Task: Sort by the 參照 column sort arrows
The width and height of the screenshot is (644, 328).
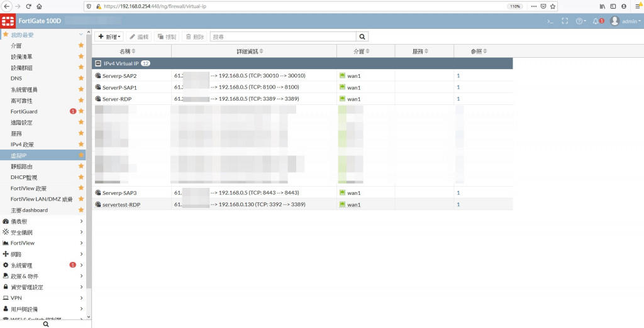Action: (485, 52)
